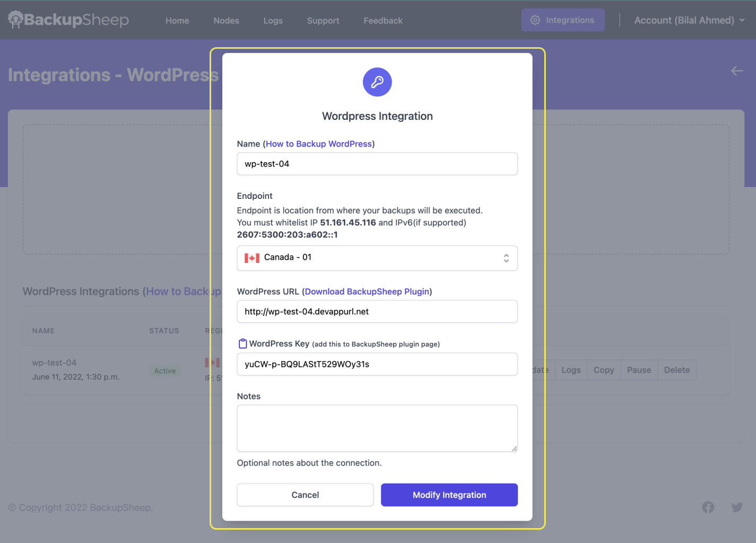
Task: Click the clipboard icon beside WordPress Key
Action: pyautogui.click(x=242, y=344)
